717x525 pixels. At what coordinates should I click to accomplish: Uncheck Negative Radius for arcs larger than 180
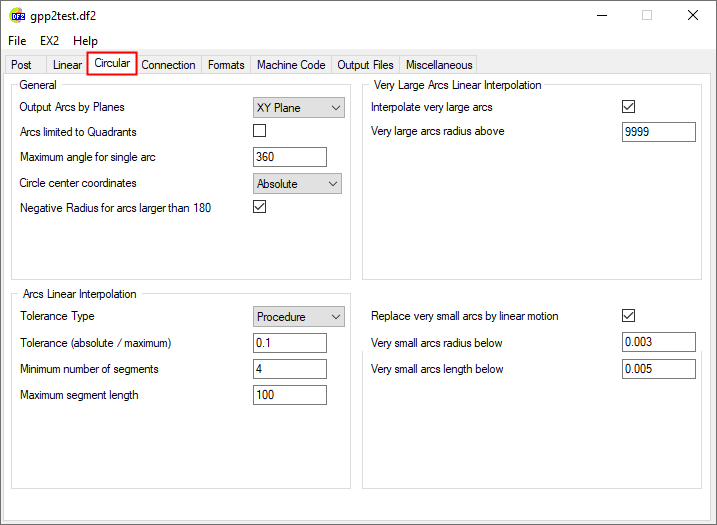(260, 207)
